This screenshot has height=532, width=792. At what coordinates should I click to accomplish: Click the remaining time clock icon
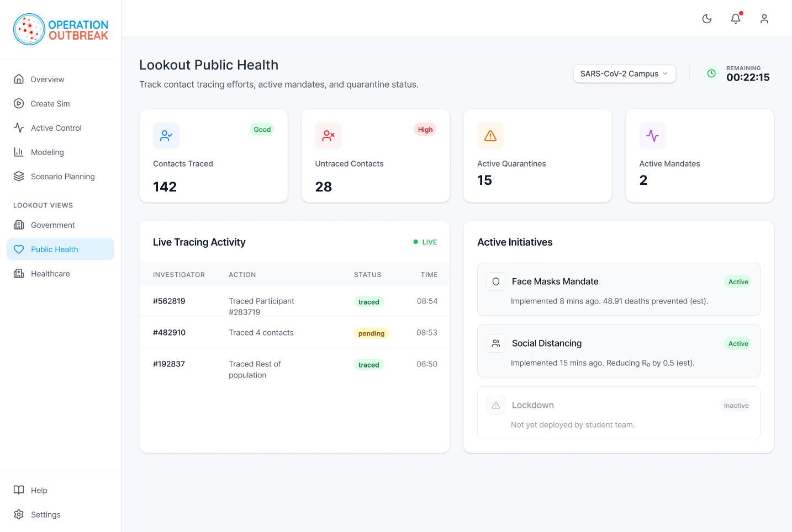711,73
